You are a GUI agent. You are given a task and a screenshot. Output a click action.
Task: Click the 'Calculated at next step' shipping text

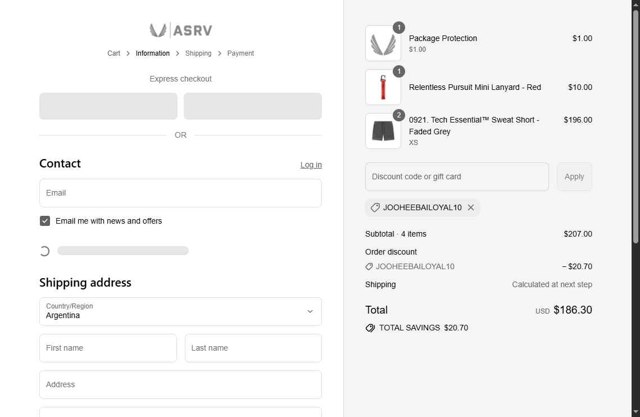point(552,284)
